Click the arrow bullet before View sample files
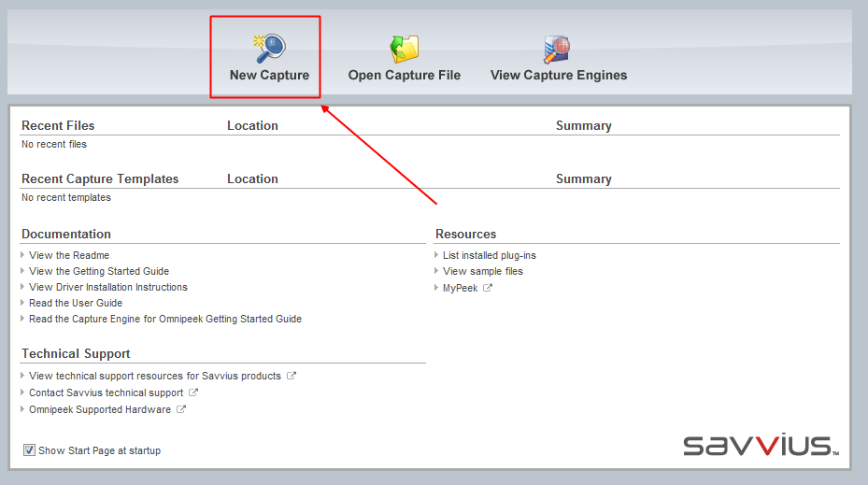868x485 pixels. click(x=436, y=271)
